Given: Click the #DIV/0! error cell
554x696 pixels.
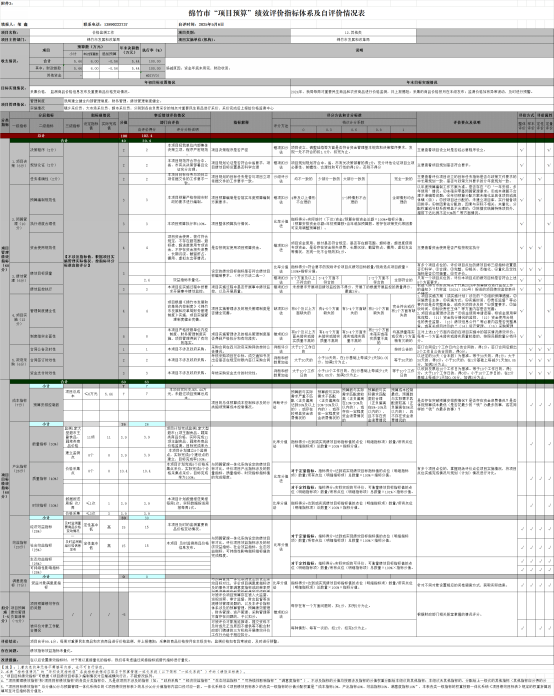Looking at the screenshot, I should coord(153,75).
